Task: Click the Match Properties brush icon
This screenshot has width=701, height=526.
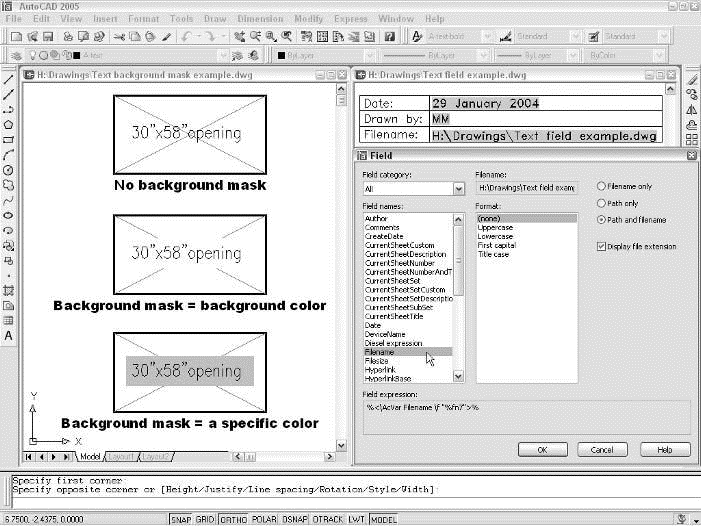Action: pos(167,37)
